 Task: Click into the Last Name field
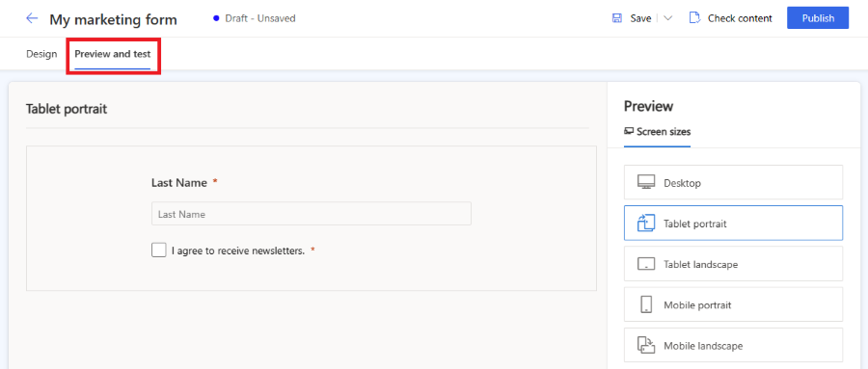[x=312, y=214]
